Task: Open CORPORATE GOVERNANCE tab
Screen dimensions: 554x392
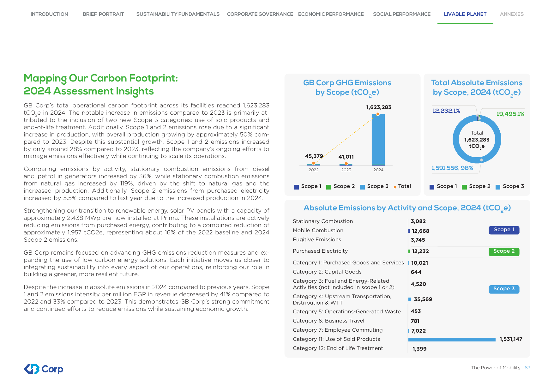Action: point(260,14)
